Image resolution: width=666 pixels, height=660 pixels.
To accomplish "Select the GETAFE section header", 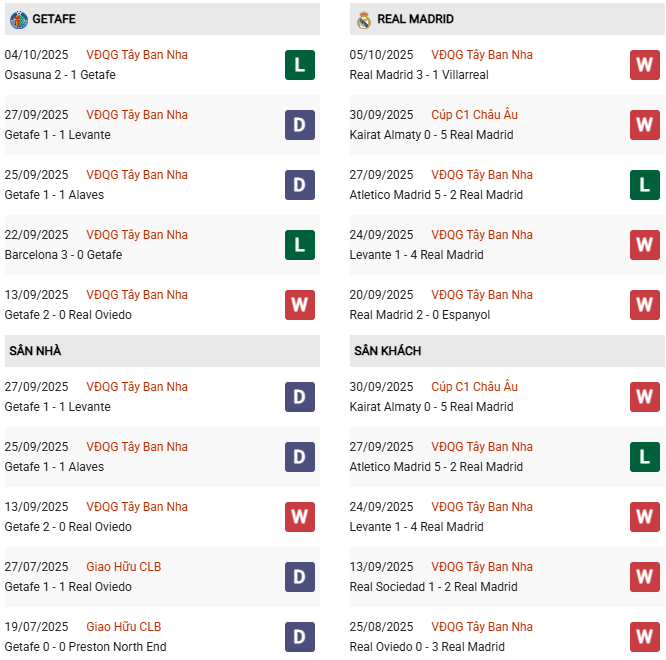I will 54,19.
